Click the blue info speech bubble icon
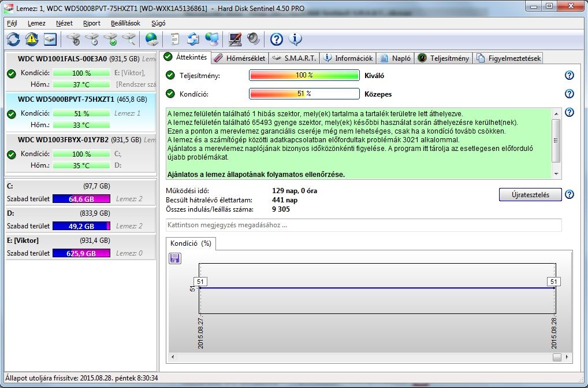The image size is (588, 388). [295, 39]
